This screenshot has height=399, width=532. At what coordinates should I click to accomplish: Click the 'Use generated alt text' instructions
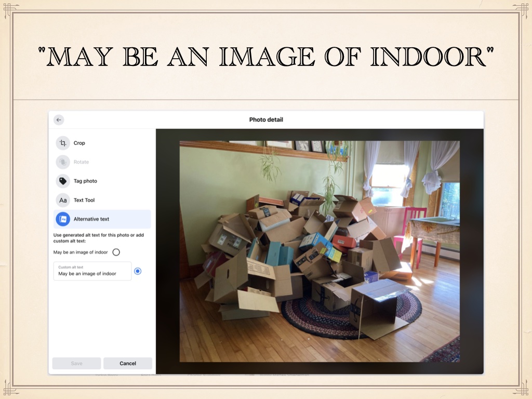coord(98,238)
